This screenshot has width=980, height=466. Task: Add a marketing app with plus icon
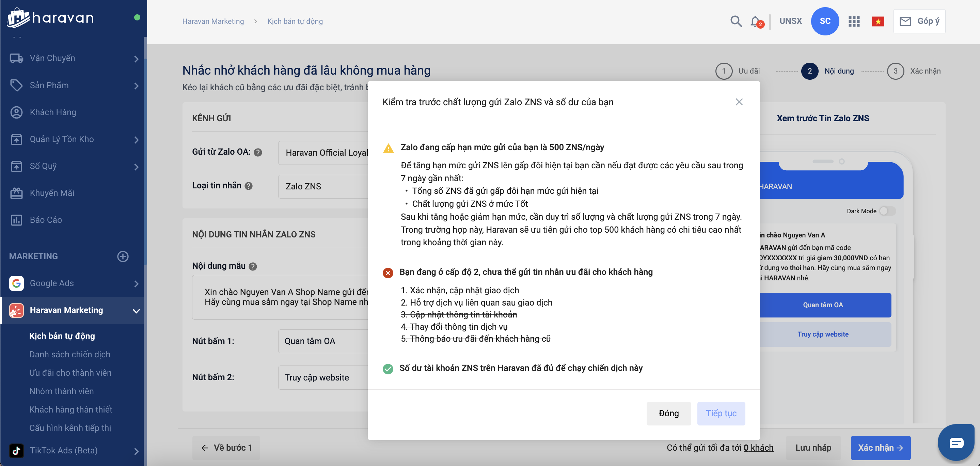123,256
